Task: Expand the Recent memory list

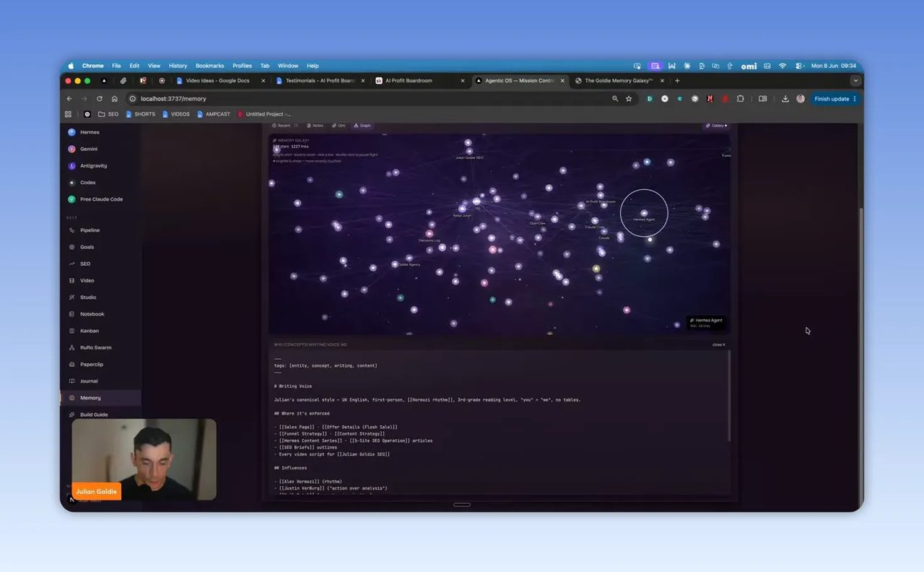Action: point(284,126)
